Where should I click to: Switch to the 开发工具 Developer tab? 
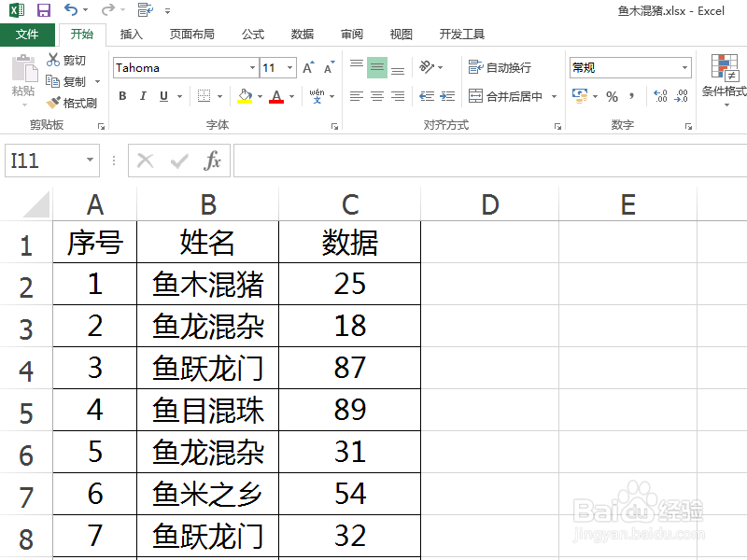(461, 35)
